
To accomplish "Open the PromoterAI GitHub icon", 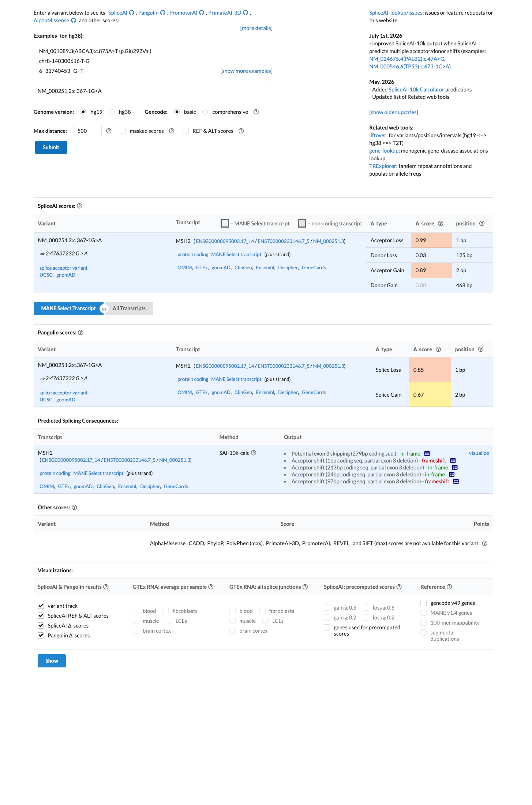I will 202,13.
